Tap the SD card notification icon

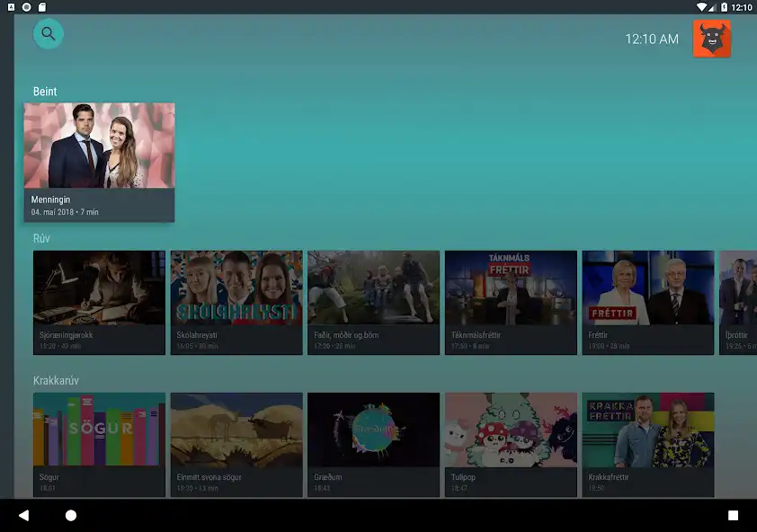pyautogui.click(x=42, y=7)
